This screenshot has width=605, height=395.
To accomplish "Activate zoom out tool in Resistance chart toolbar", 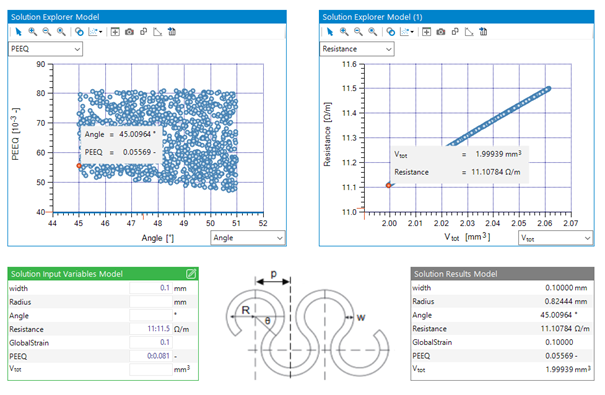I will [358, 32].
